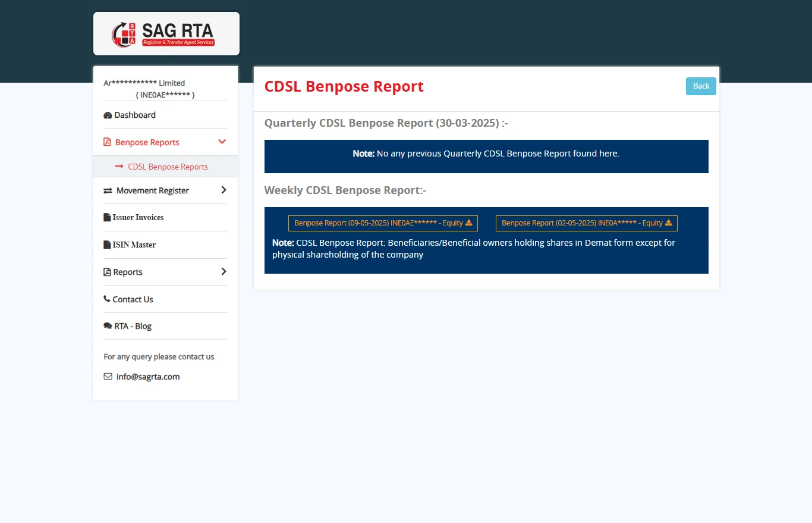Download Benpose Report dated 09-05-2025
The height and width of the screenshot is (523, 812).
pyautogui.click(x=378, y=223)
